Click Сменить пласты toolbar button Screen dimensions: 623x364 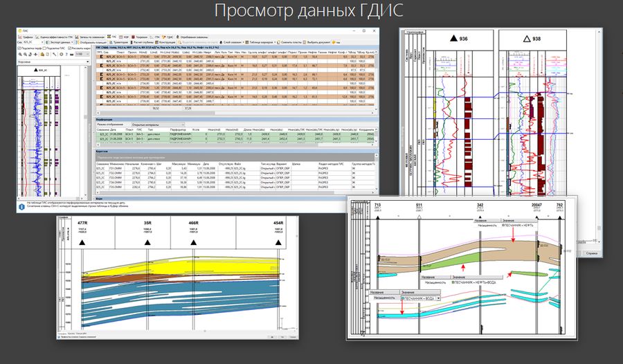[289, 42]
